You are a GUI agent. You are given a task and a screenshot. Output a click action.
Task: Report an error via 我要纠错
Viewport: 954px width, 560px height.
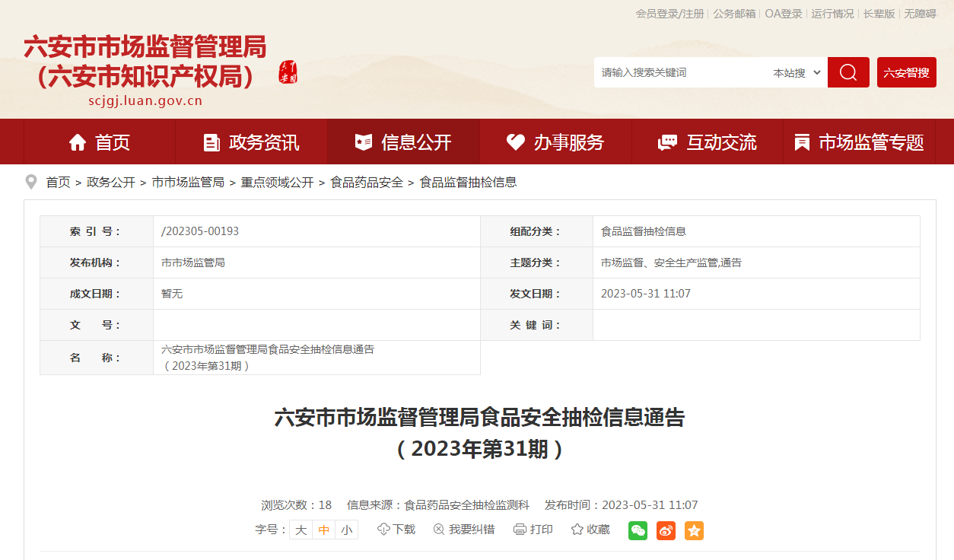click(x=463, y=530)
